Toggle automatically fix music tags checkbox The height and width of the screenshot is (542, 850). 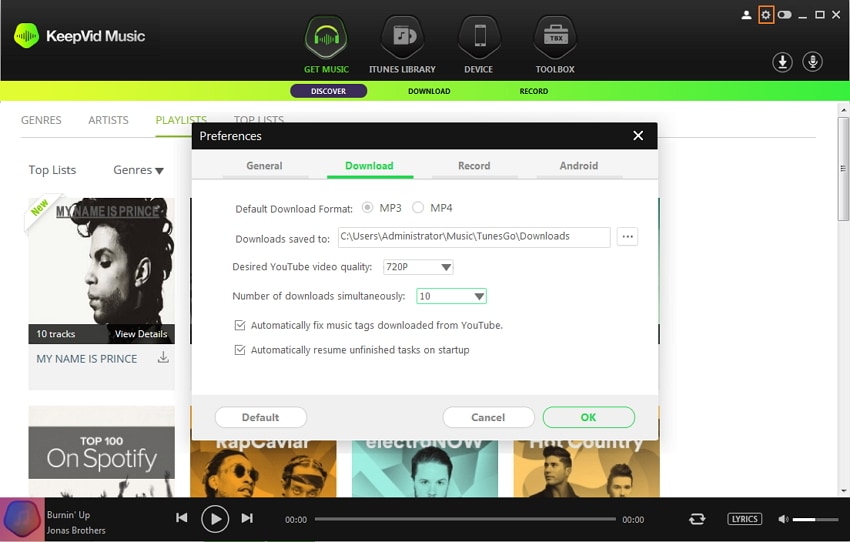(x=240, y=325)
